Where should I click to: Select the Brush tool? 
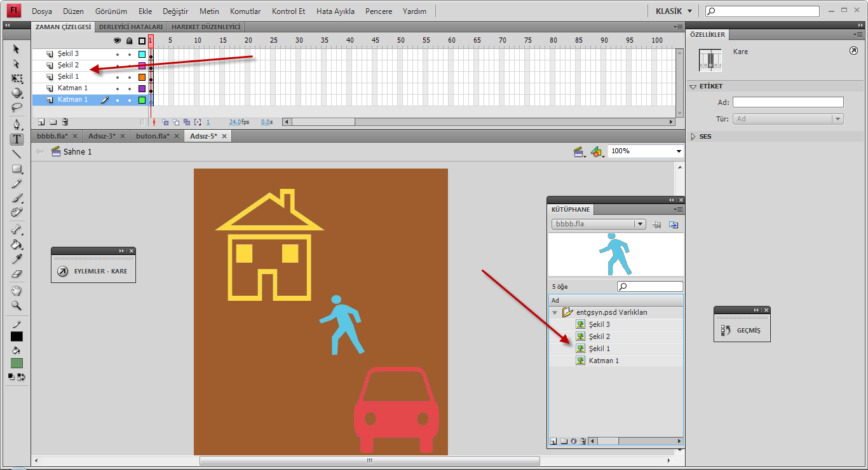17,198
